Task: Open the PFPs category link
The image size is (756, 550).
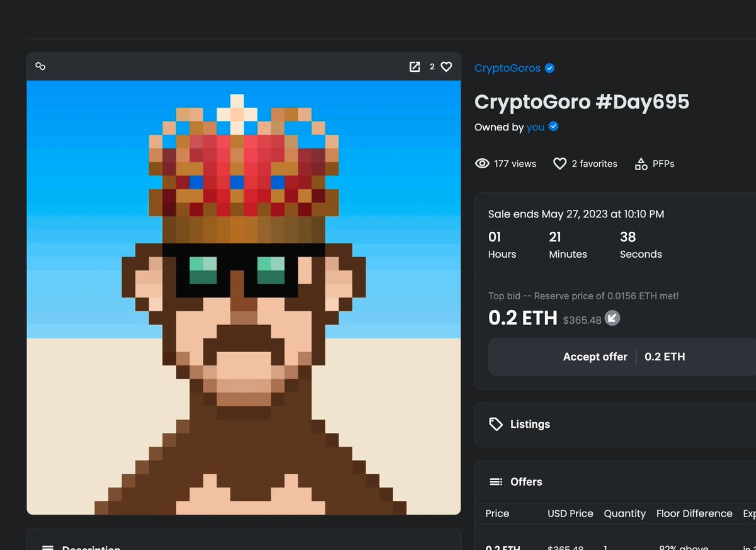Action: [x=663, y=164]
